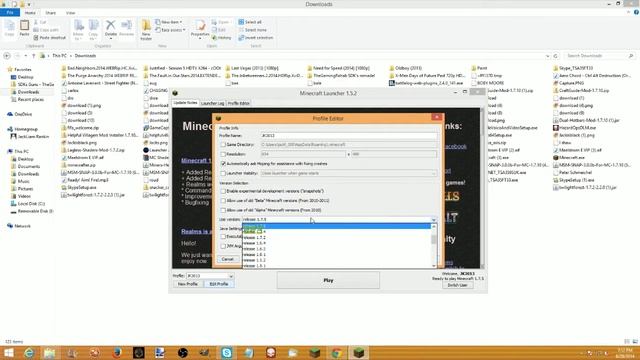
Task: Click the Copy icon in the Clipboard group
Action: coord(9,27)
